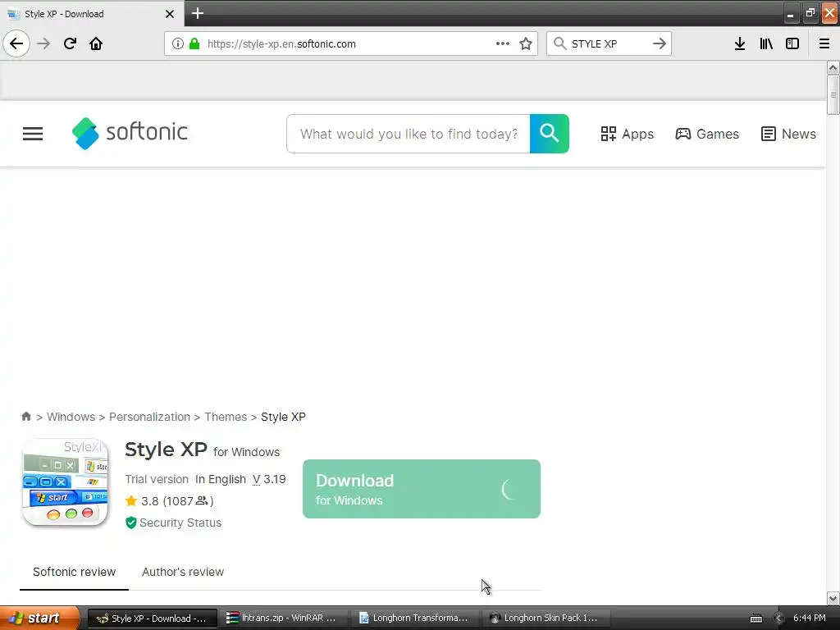This screenshot has width=840, height=630.
Task: Open Games section in Softonic header
Action: coord(706,134)
